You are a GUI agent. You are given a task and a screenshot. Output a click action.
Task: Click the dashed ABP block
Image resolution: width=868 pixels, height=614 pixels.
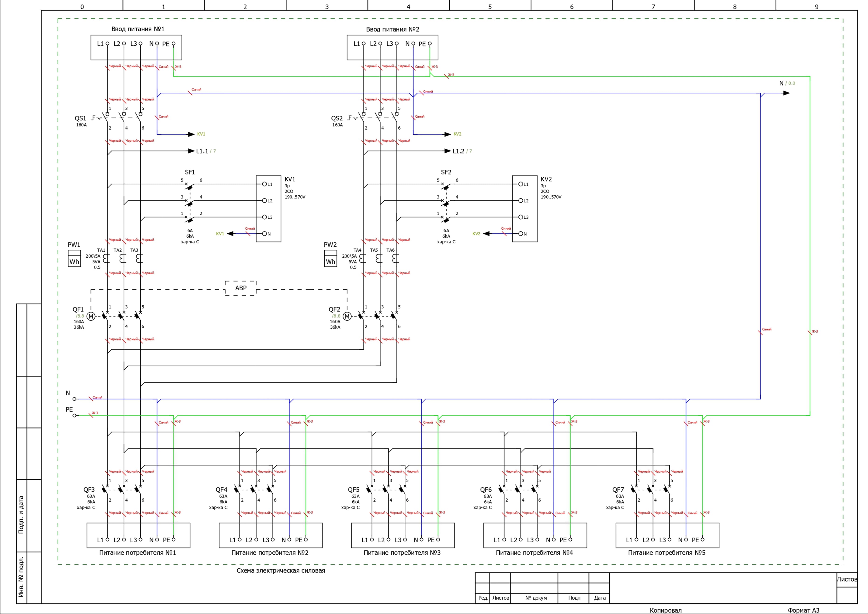pyautogui.click(x=241, y=288)
